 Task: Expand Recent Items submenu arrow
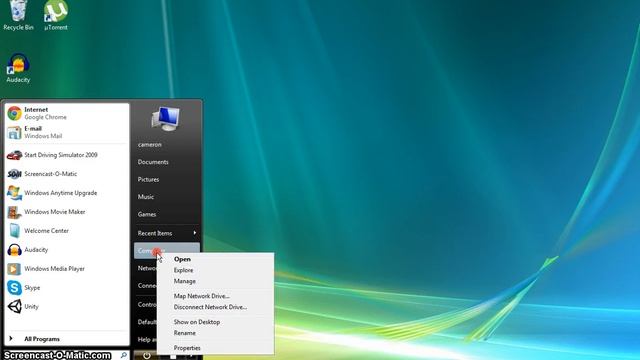click(195, 233)
